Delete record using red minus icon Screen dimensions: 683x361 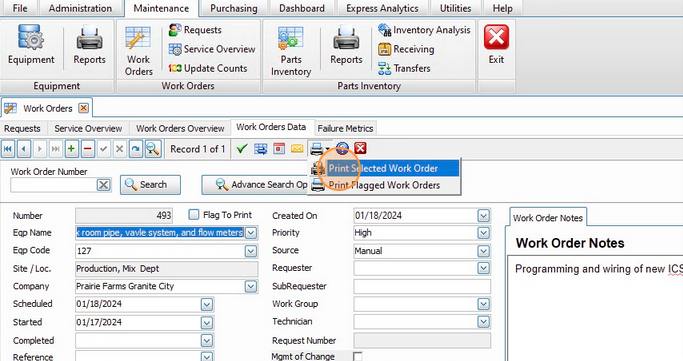tap(88, 149)
